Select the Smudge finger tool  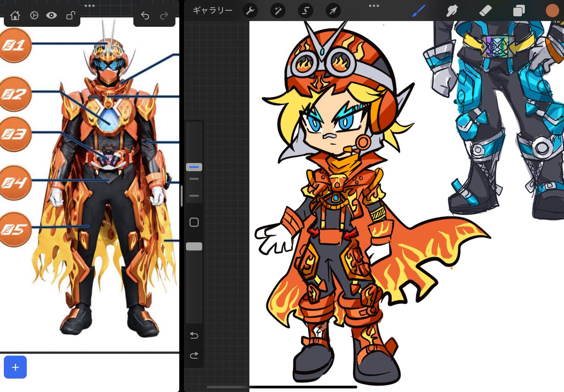452,11
